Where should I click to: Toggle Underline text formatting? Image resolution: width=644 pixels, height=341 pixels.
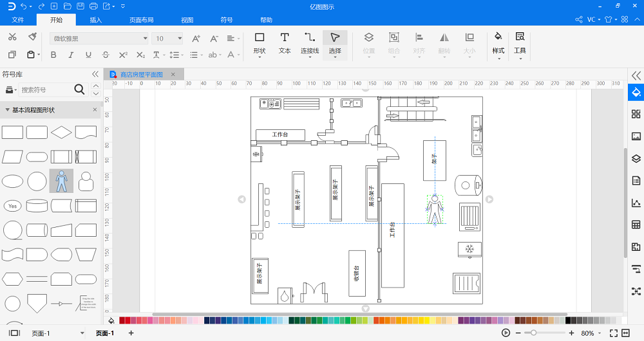[x=88, y=55]
